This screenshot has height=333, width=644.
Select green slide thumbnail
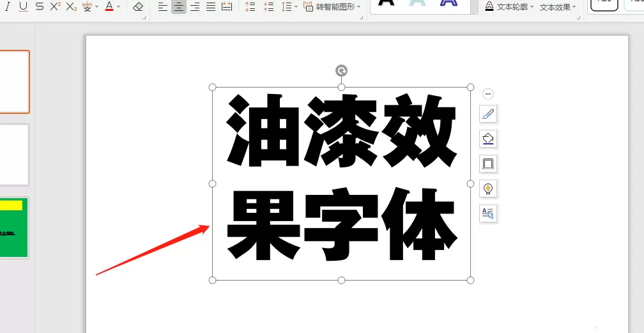click(x=14, y=228)
